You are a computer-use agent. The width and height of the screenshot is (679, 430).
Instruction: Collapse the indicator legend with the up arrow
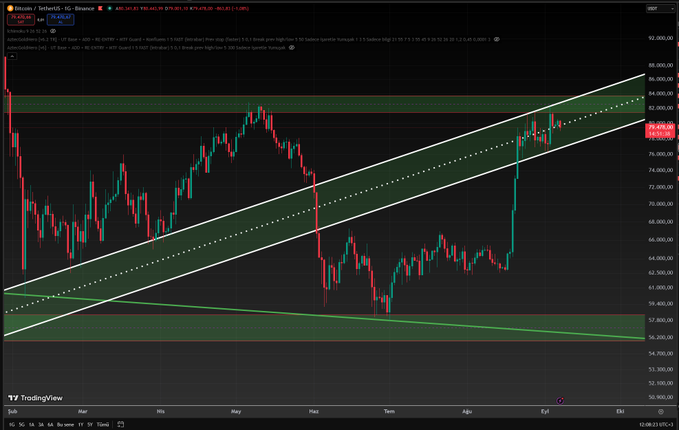pos(12,56)
